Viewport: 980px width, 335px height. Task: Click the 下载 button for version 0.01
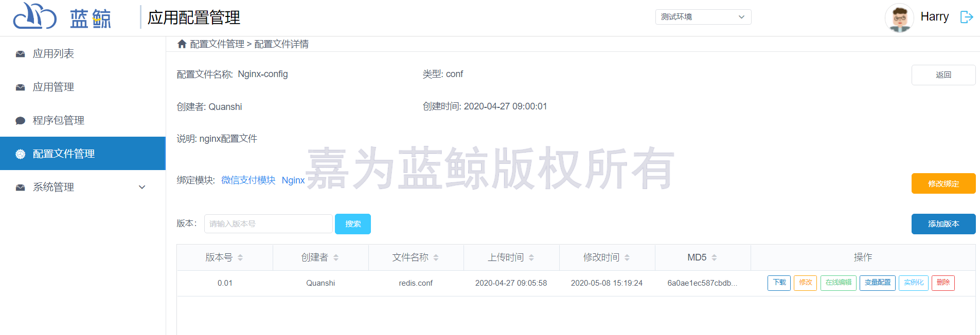point(779,283)
